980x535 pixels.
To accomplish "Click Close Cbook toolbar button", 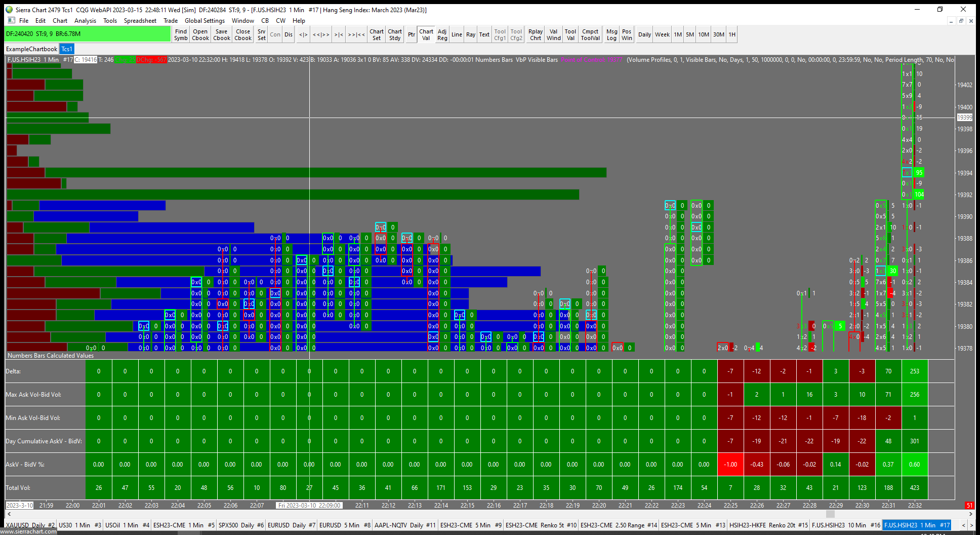I will pyautogui.click(x=242, y=34).
